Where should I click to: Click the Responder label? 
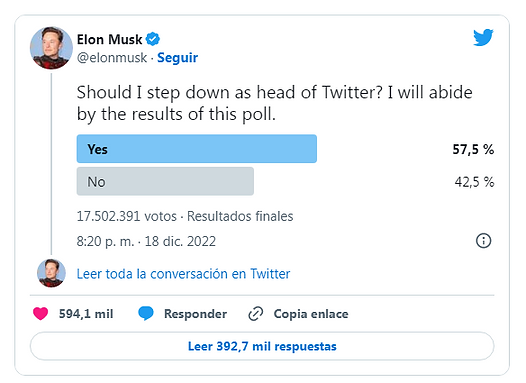[x=196, y=314]
